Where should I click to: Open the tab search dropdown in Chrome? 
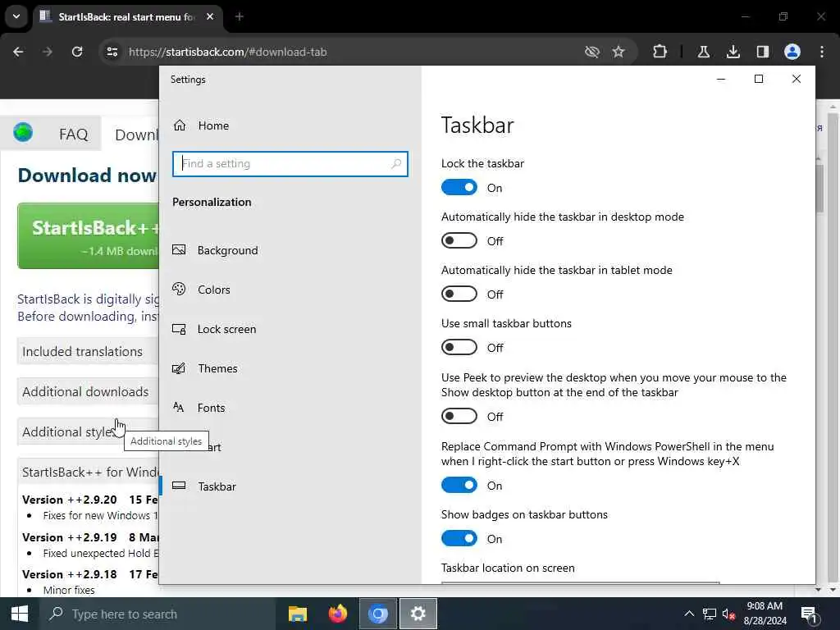(x=16, y=16)
